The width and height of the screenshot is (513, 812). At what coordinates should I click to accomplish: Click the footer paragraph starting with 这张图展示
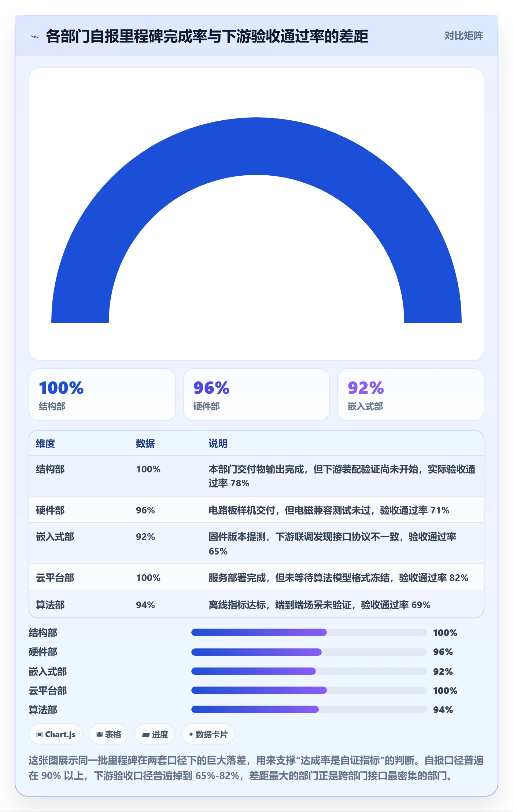tap(256, 768)
